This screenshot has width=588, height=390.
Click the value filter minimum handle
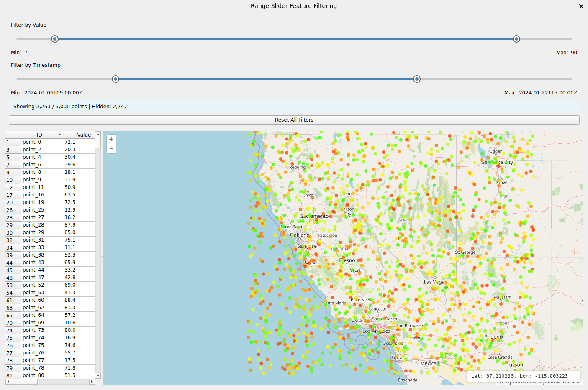point(55,39)
